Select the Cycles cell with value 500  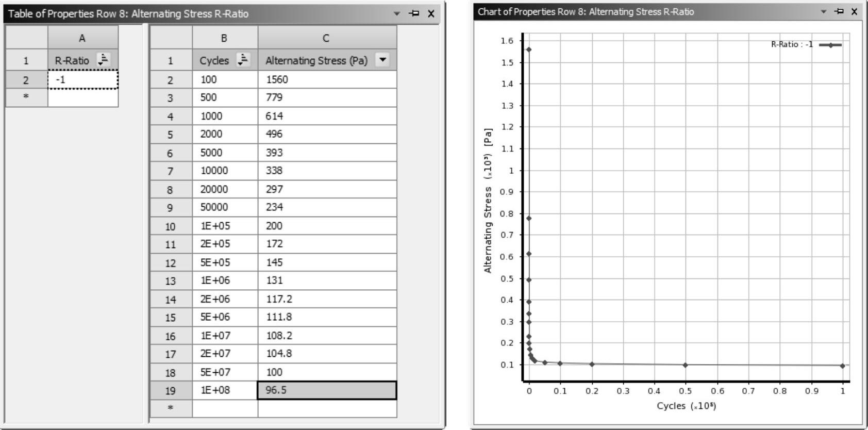point(225,97)
